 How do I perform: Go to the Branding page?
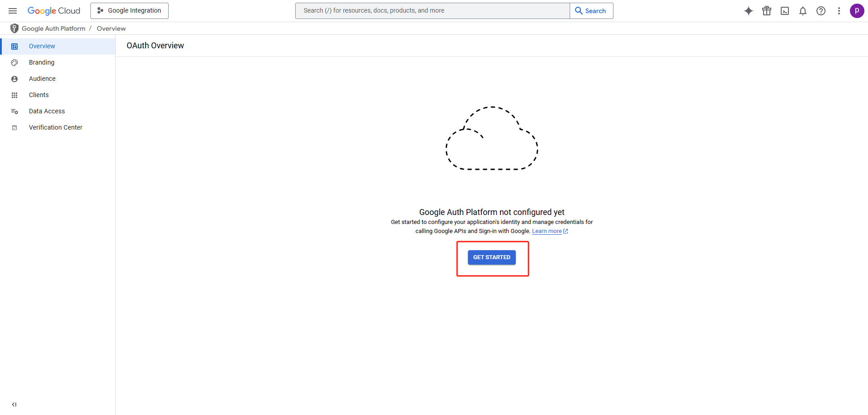tap(42, 62)
